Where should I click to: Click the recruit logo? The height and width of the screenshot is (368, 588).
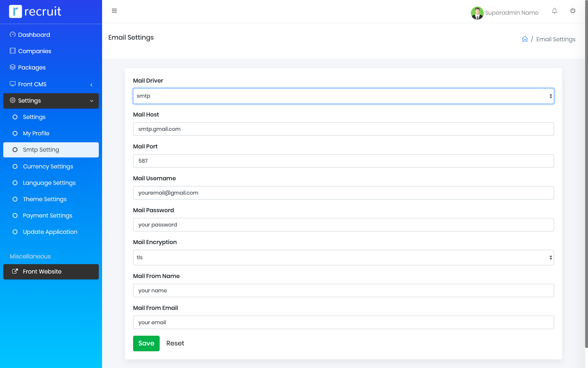point(36,11)
